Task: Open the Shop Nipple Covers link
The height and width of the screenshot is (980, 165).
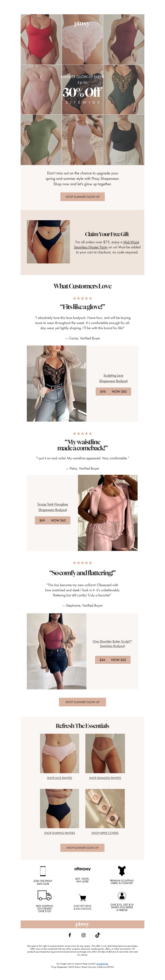Action: (105, 833)
